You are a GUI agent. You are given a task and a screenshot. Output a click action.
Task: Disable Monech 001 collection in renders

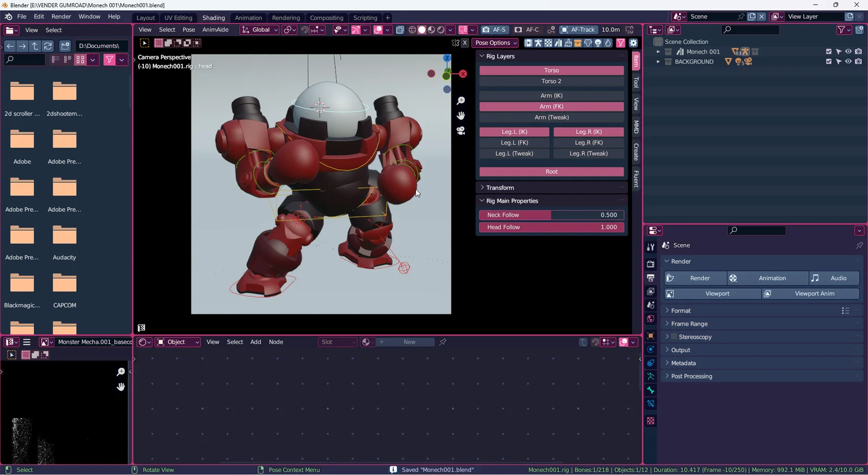coord(858,52)
